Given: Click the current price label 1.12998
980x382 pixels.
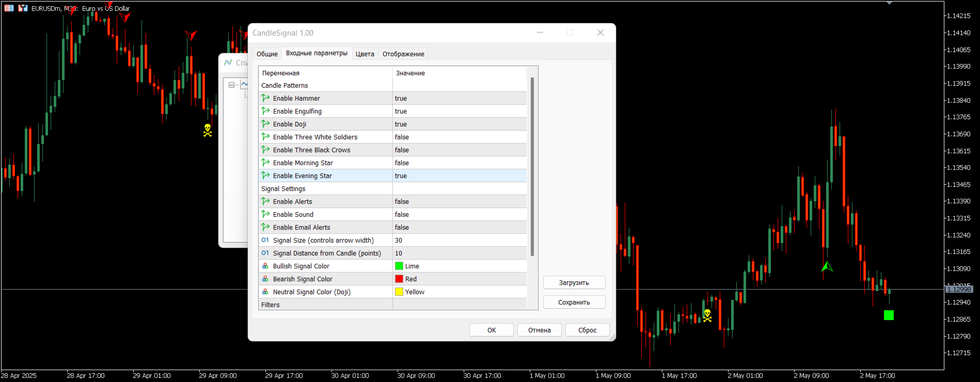Looking at the screenshot, I should click(959, 289).
